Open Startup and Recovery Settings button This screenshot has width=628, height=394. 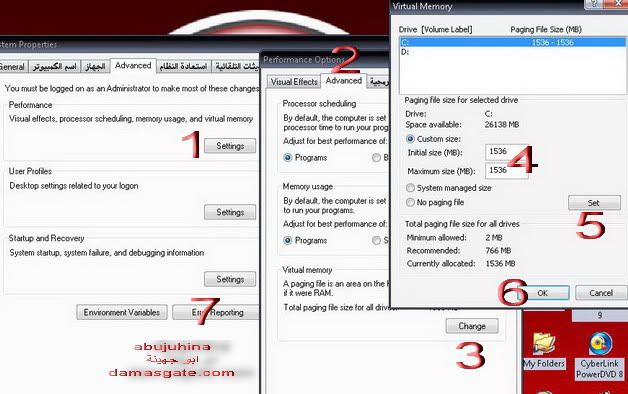coord(230,279)
